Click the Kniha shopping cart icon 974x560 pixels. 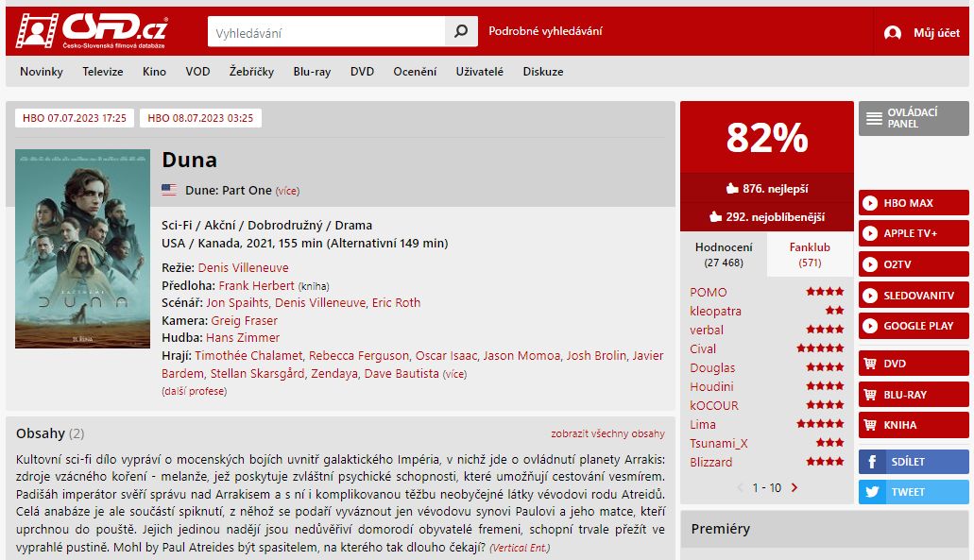click(870, 425)
